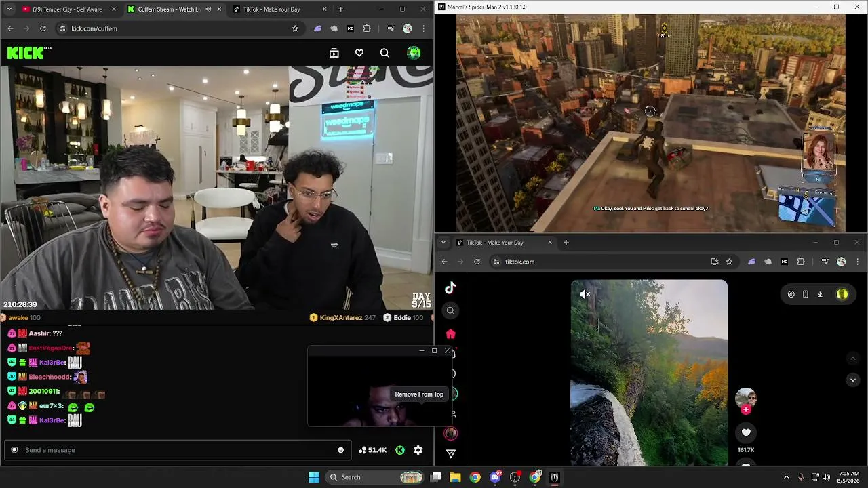Switch to Temper City YouTube tab
Viewport: 868px width, 488px height.
68,9
